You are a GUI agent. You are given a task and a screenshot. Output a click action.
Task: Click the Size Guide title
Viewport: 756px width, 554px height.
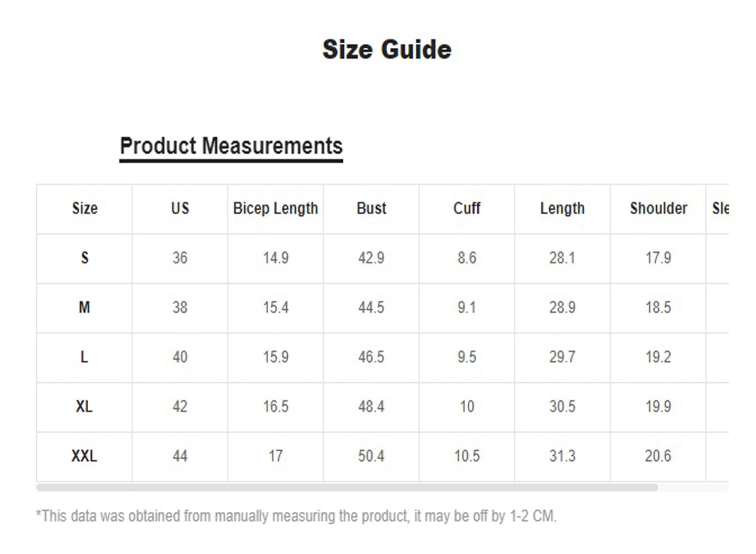387,49
